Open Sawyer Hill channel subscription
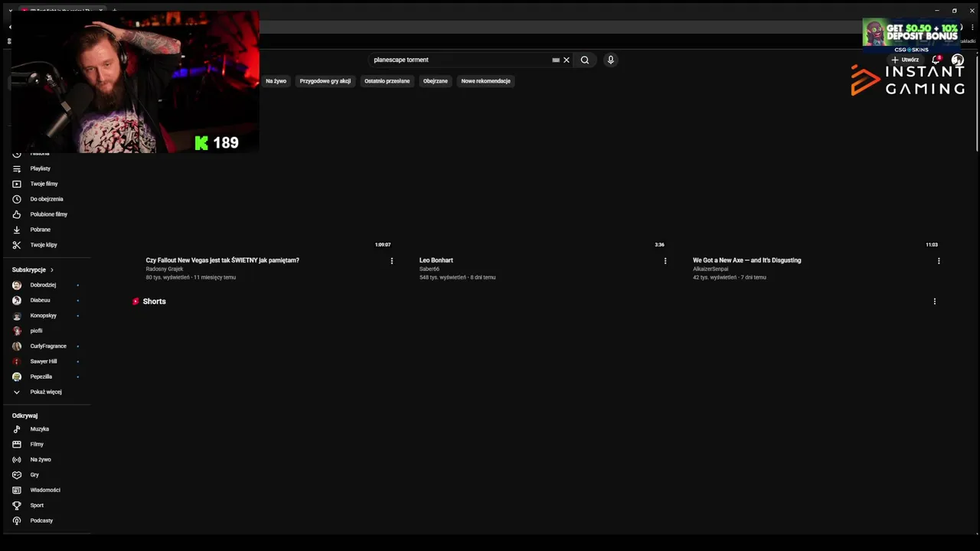This screenshot has height=551, width=980. click(46, 361)
